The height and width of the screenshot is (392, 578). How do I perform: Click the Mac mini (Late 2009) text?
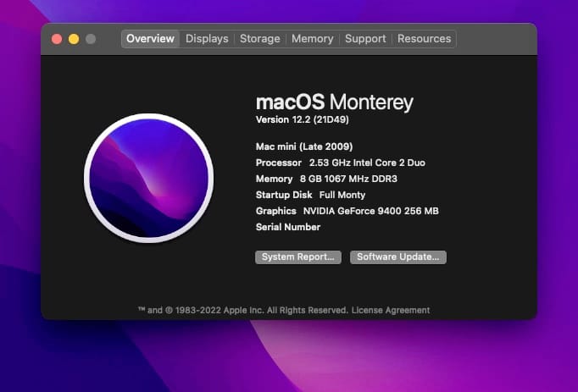pyautogui.click(x=304, y=146)
